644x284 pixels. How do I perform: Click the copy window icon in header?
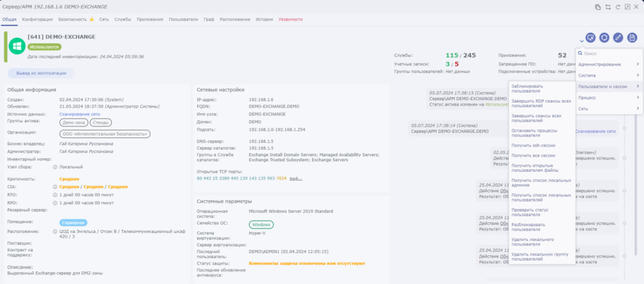coord(598,7)
